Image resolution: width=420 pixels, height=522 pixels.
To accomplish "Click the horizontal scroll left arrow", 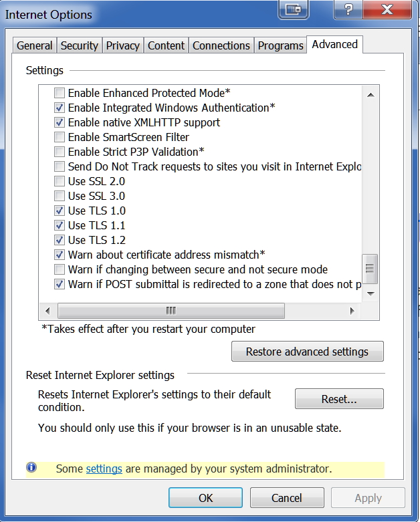I will point(47,311).
